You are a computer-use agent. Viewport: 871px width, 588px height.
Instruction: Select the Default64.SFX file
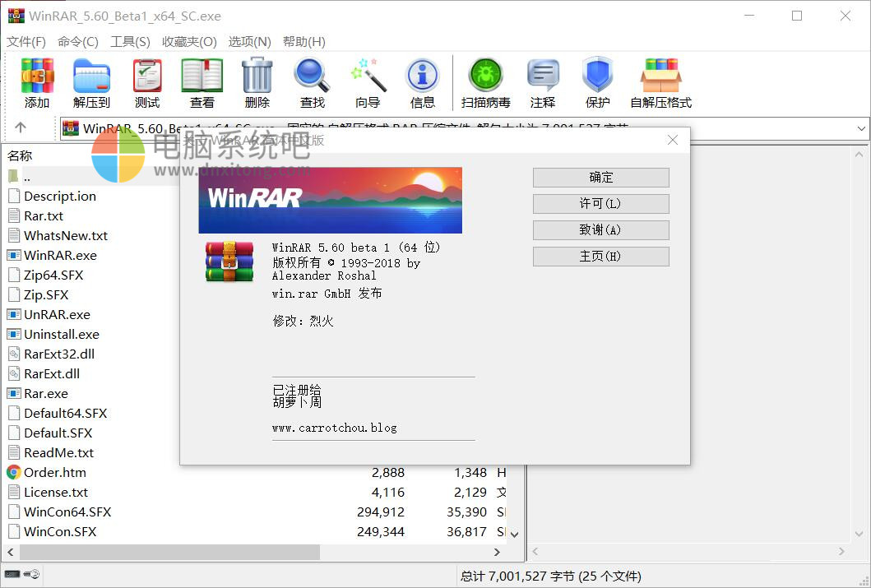point(66,413)
